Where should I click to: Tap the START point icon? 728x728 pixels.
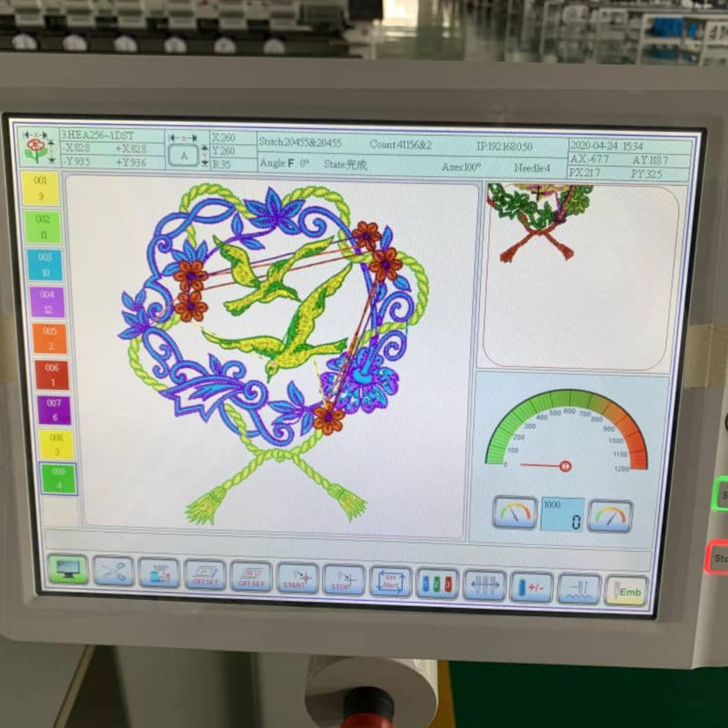pos(297,578)
